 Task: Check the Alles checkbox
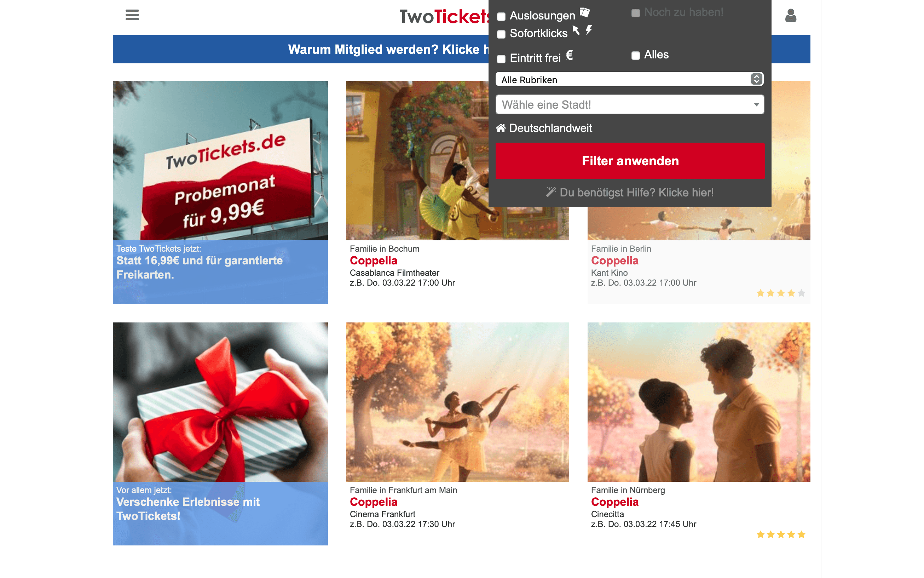pyautogui.click(x=635, y=56)
